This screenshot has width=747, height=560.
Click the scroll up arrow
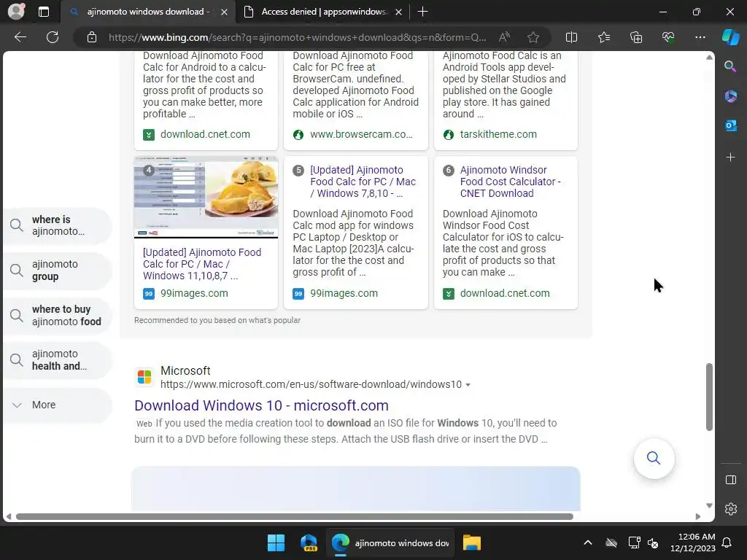coord(709,57)
